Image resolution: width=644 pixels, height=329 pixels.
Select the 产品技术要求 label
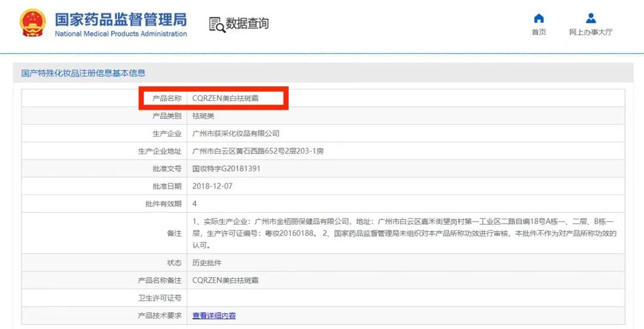160,315
